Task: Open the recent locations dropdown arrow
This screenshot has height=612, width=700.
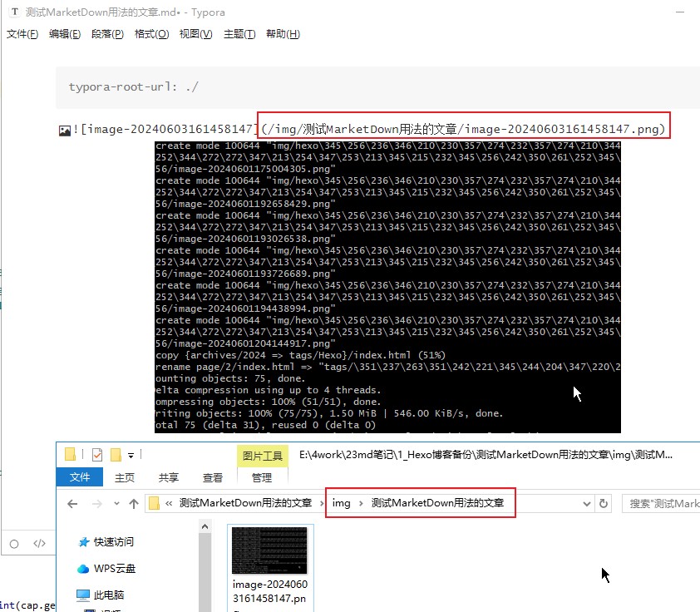Action: pyautogui.click(x=116, y=504)
